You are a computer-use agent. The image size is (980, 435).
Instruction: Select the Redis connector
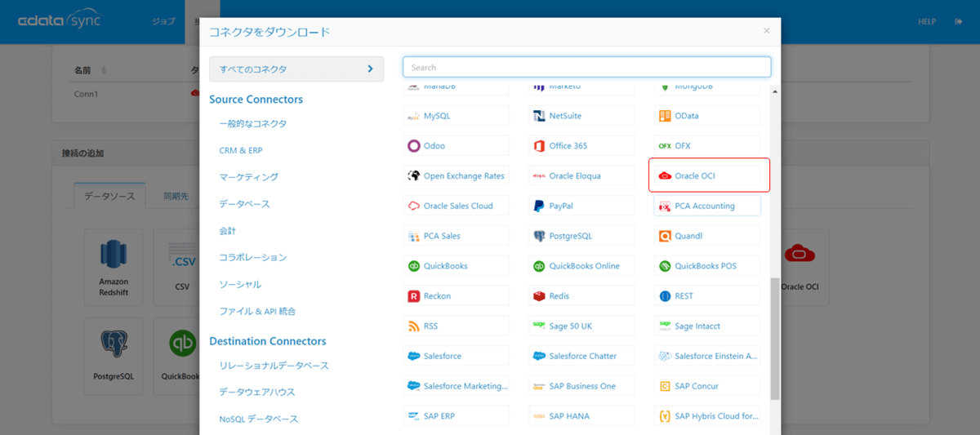pos(581,295)
